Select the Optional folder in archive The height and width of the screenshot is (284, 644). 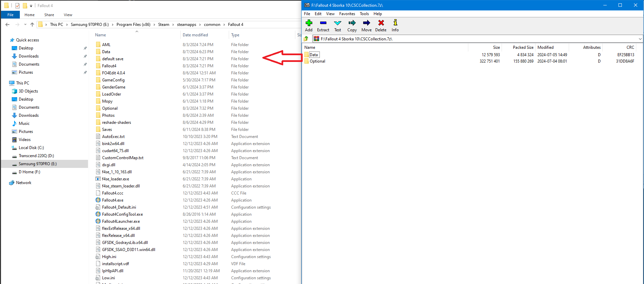317,61
